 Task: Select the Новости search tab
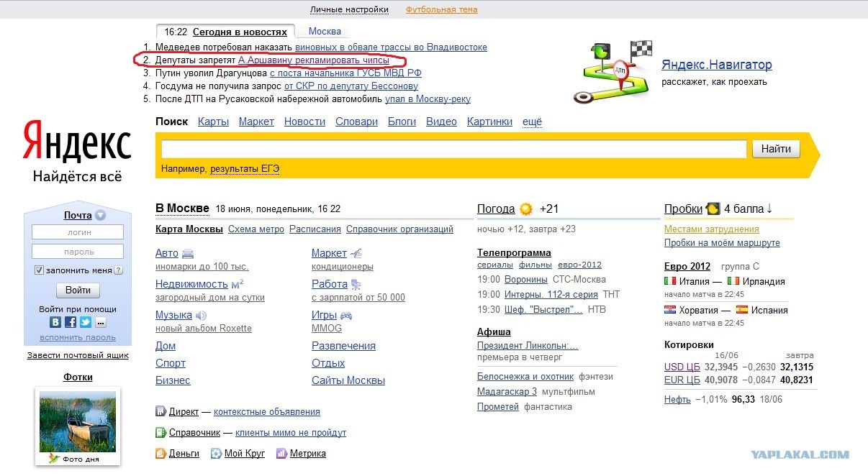304,122
